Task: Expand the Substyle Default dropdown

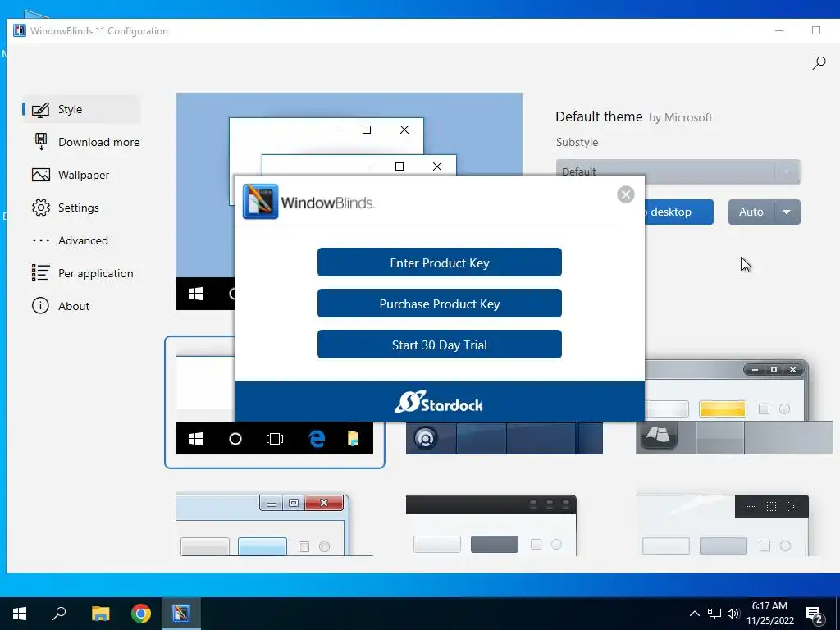Action: pyautogui.click(x=678, y=171)
